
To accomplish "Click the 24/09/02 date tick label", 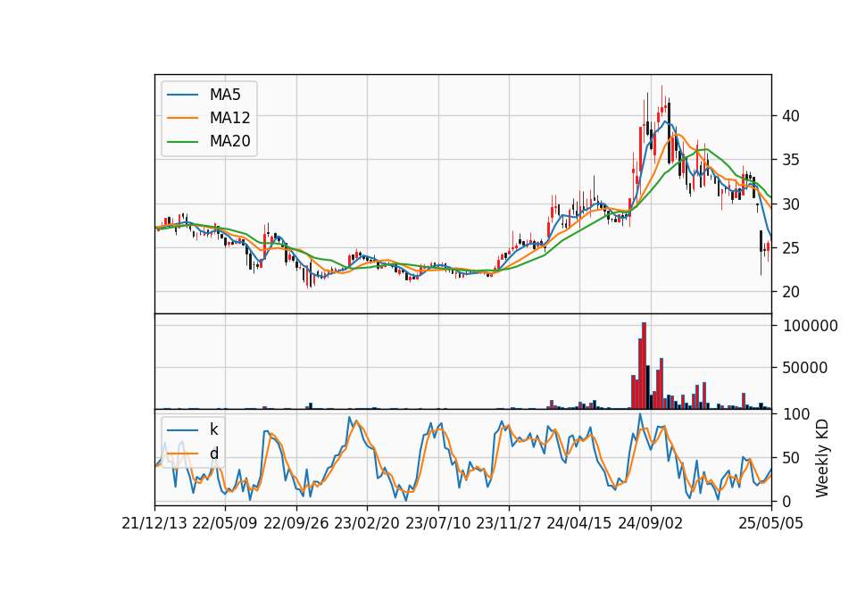I will tap(651, 523).
